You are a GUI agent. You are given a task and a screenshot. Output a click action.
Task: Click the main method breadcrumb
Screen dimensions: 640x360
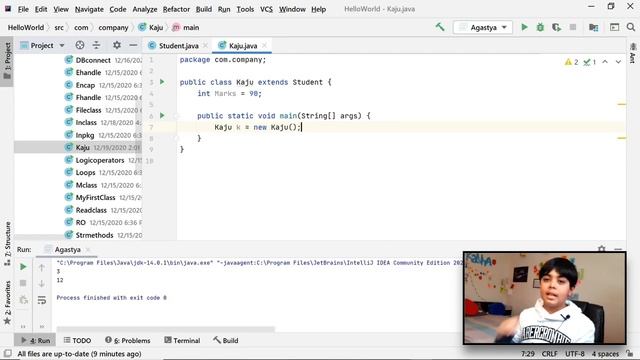(x=186, y=27)
